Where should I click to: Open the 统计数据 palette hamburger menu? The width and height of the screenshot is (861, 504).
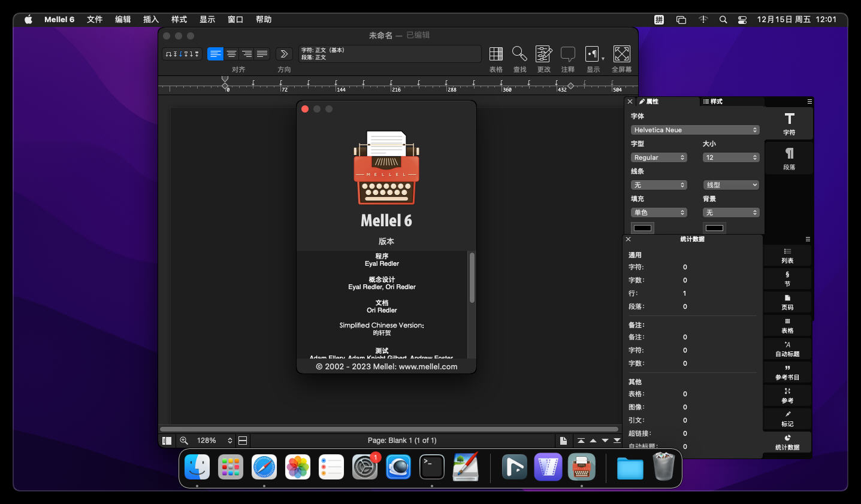pos(808,239)
